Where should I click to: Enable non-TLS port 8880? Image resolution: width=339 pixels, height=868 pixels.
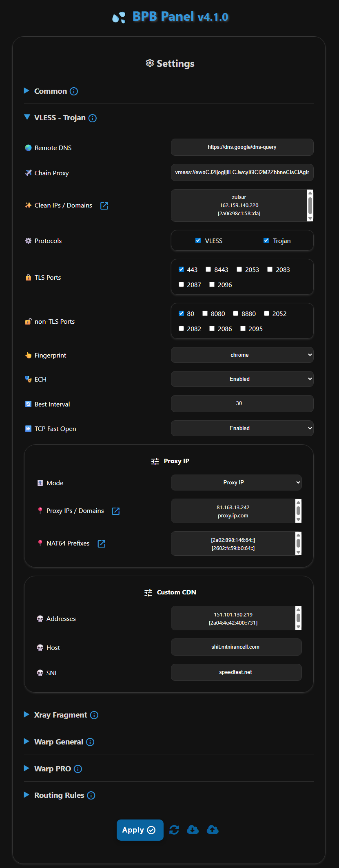pyautogui.click(x=235, y=314)
